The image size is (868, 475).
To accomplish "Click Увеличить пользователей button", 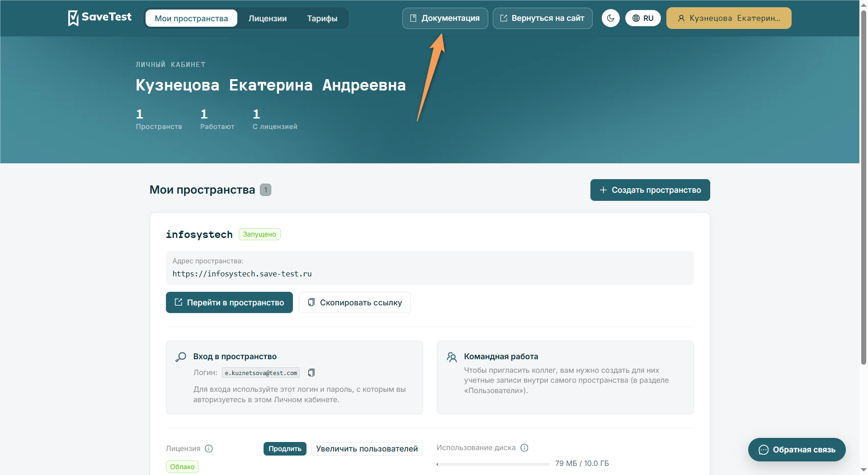I will pyautogui.click(x=367, y=448).
